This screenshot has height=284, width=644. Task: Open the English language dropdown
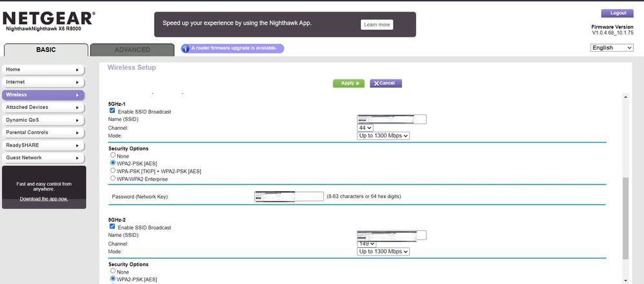612,48
